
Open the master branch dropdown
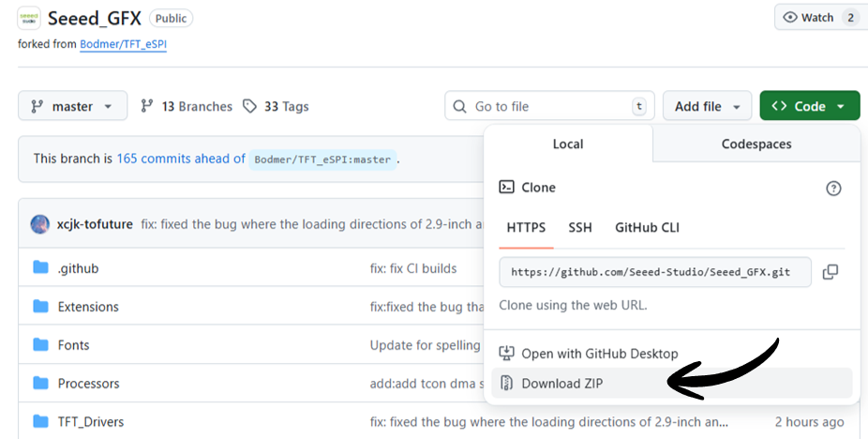pyautogui.click(x=72, y=106)
